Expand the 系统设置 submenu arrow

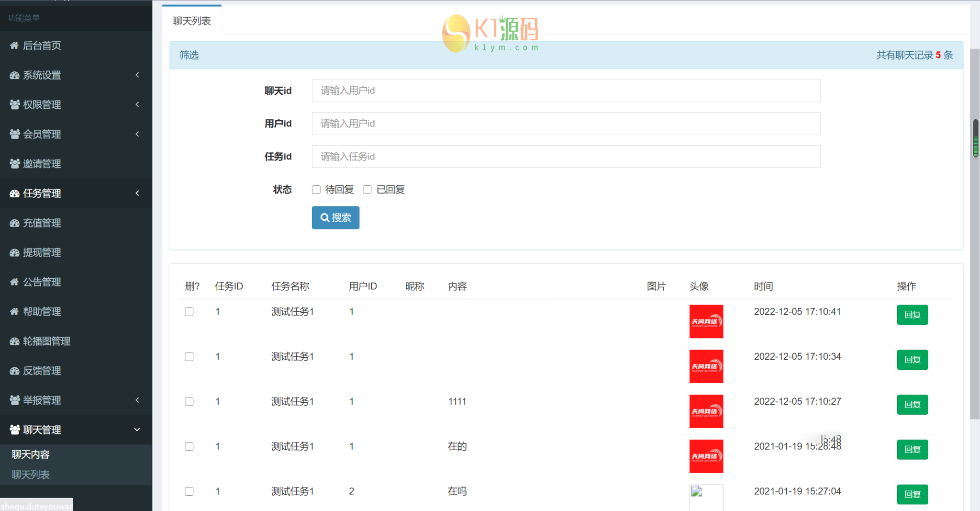(x=137, y=75)
